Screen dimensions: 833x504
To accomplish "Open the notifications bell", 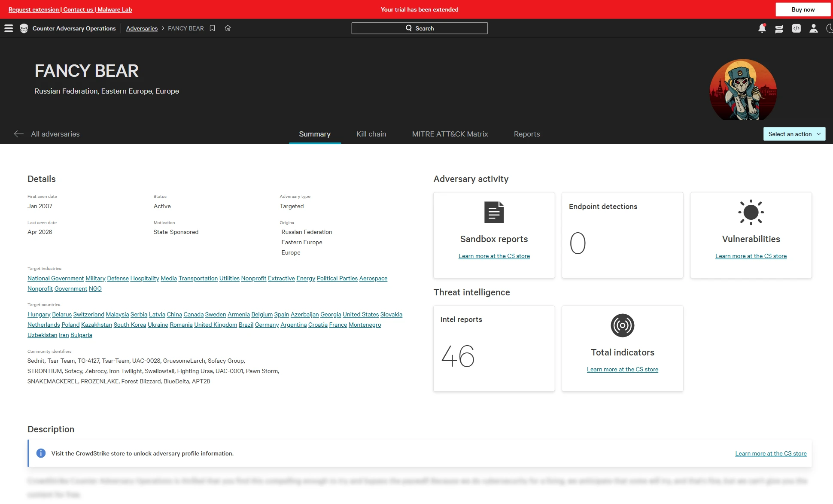I will point(762,28).
